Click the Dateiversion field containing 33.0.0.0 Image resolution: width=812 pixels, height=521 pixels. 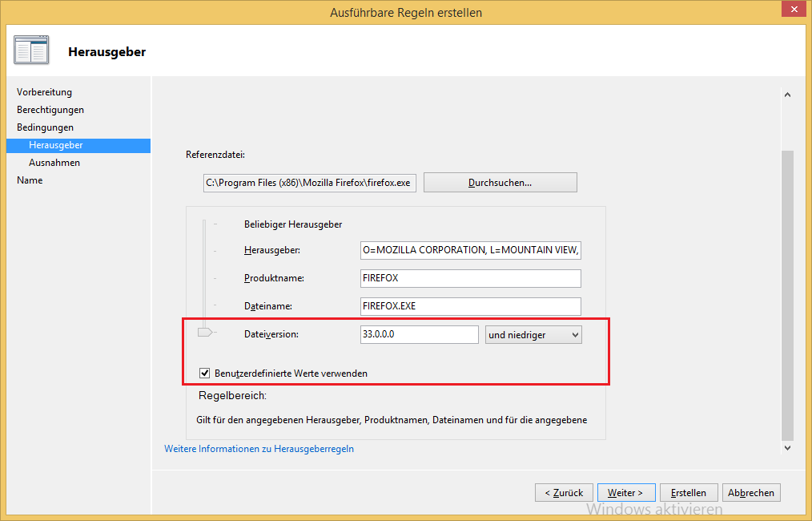[x=420, y=334]
